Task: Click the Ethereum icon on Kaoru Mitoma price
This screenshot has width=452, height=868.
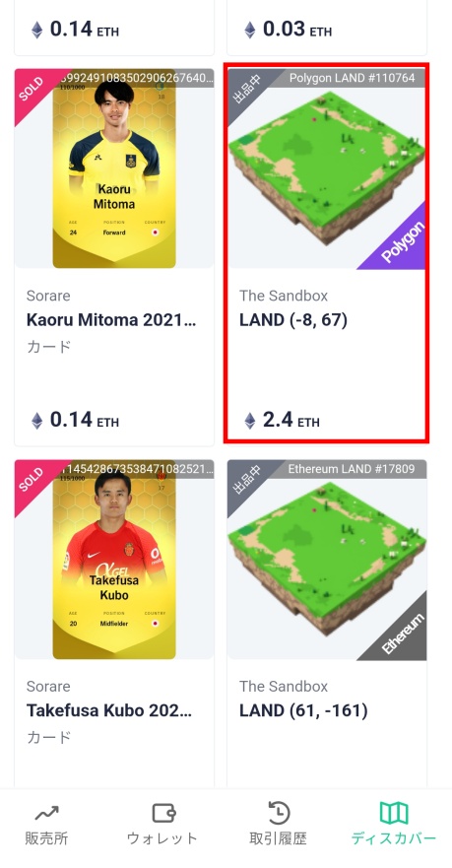Action: [x=36, y=421]
